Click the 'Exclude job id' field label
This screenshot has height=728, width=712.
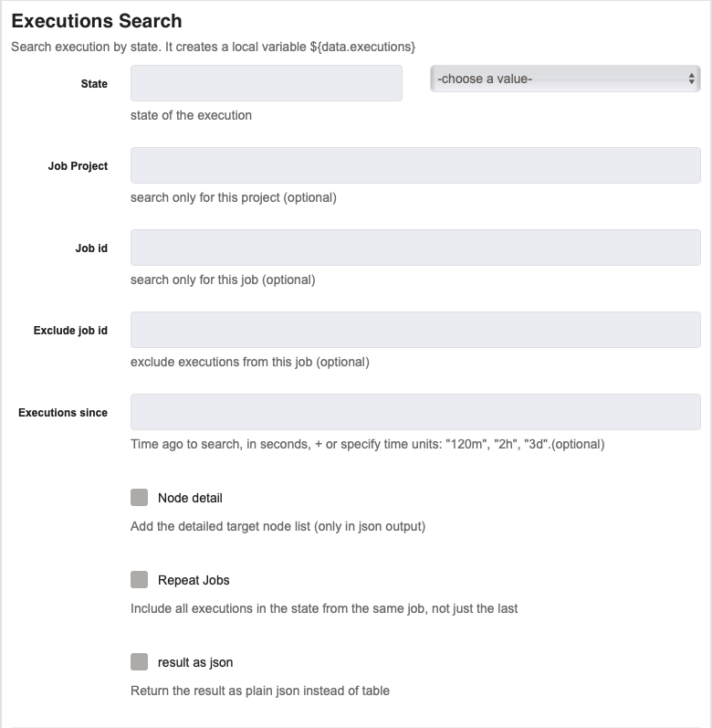coord(70,330)
